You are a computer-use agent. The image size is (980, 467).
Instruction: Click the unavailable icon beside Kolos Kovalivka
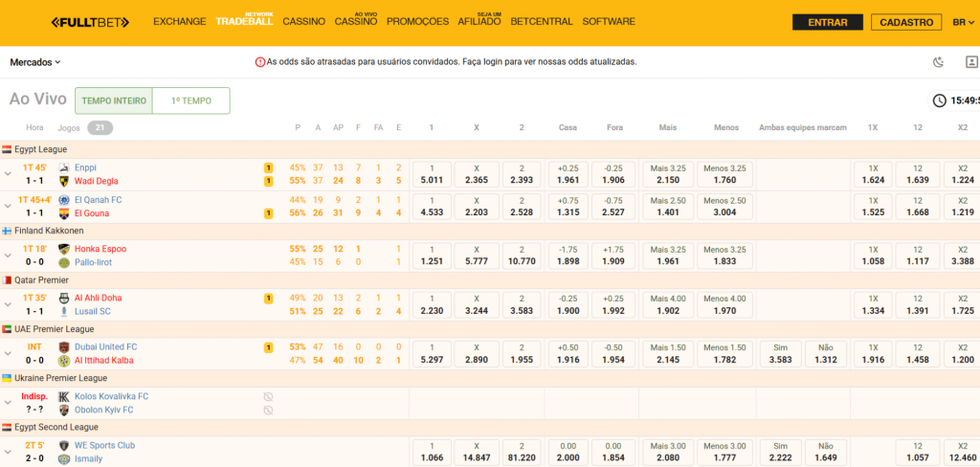coord(268,396)
